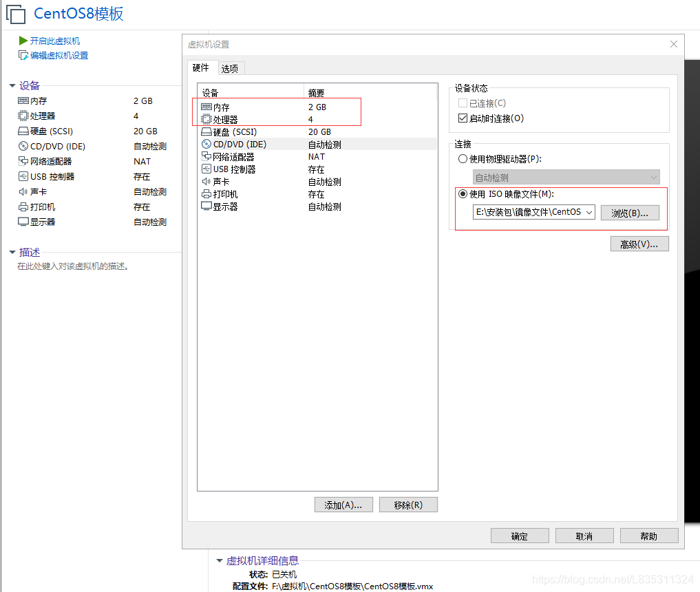Click the description text field placeholder

tap(73, 266)
